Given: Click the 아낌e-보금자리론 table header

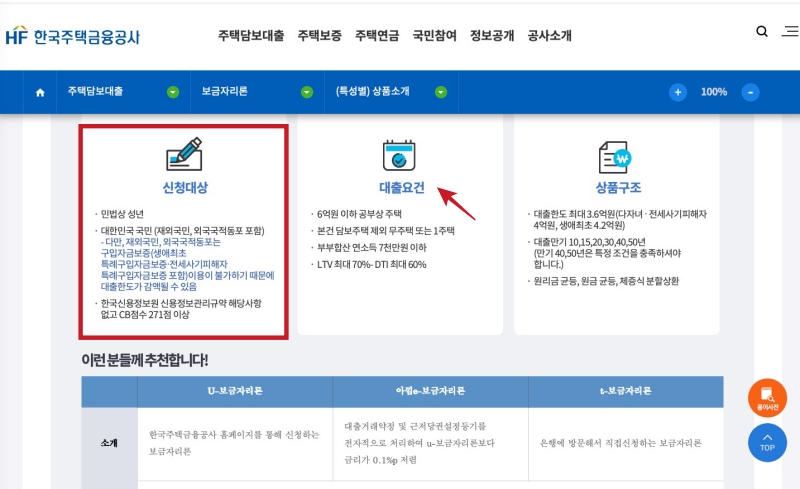Looking at the screenshot, I should [x=431, y=391].
